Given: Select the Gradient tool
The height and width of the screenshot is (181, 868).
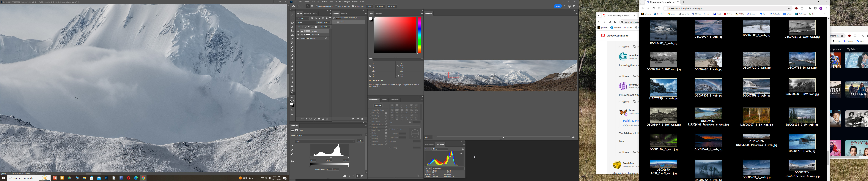Looking at the screenshot, I should (292, 62).
